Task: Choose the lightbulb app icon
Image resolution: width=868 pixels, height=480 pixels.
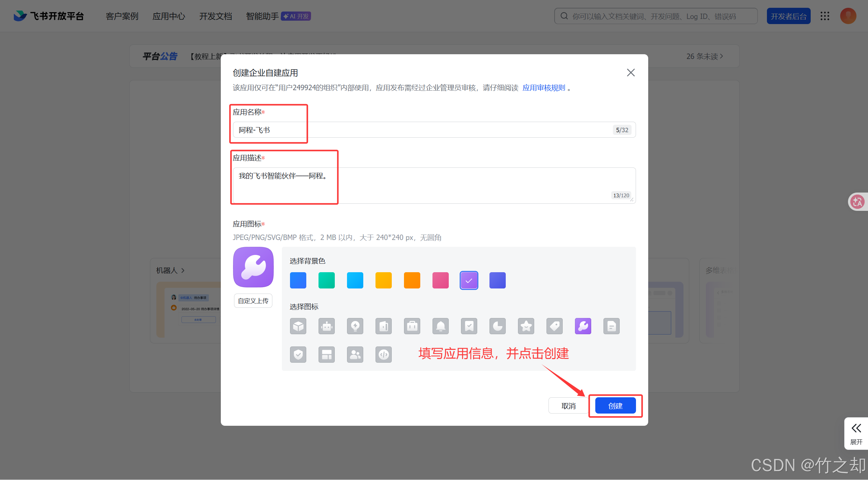Action: [355, 326]
